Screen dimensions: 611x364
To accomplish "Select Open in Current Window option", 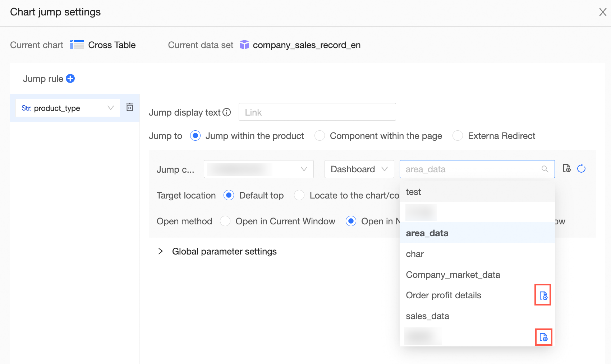I will (x=225, y=221).
